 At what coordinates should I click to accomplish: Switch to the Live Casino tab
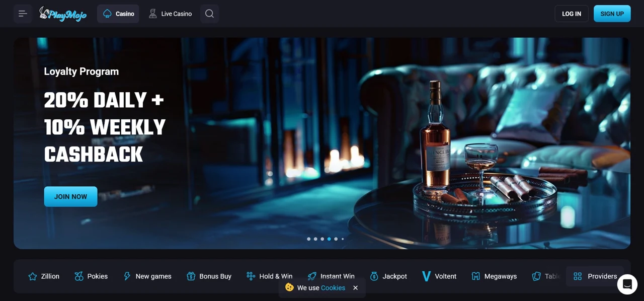[x=170, y=14]
